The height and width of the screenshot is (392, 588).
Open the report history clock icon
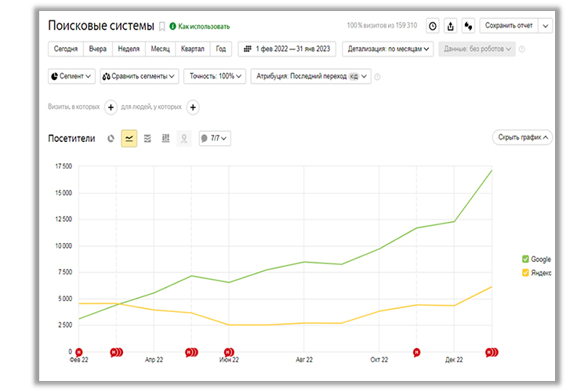point(432,26)
